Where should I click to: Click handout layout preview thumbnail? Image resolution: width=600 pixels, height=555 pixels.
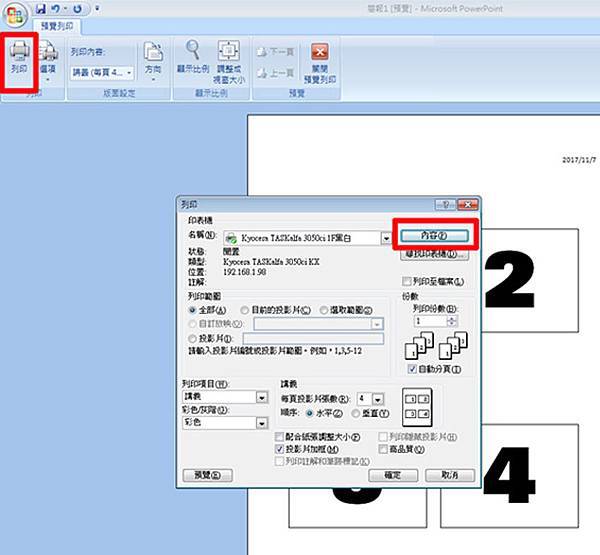[x=417, y=406]
